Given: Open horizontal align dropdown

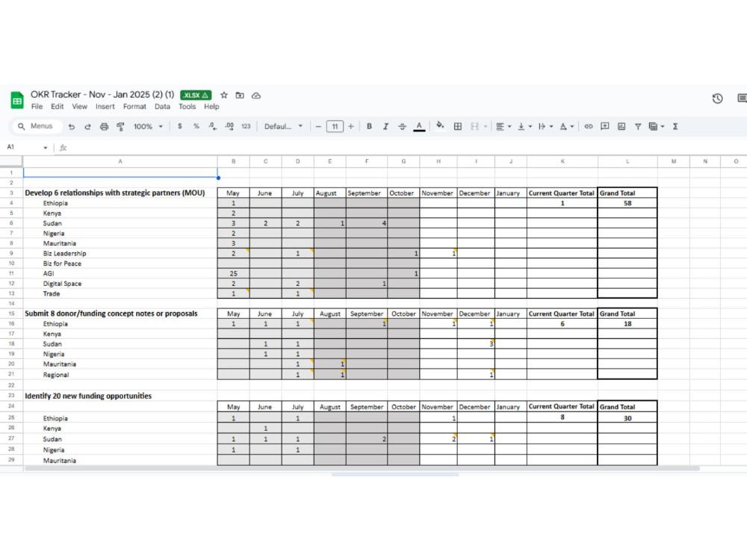Looking at the screenshot, I should (x=503, y=126).
